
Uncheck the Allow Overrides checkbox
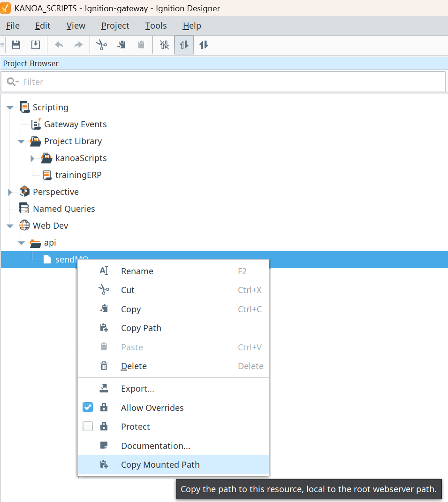pos(88,407)
